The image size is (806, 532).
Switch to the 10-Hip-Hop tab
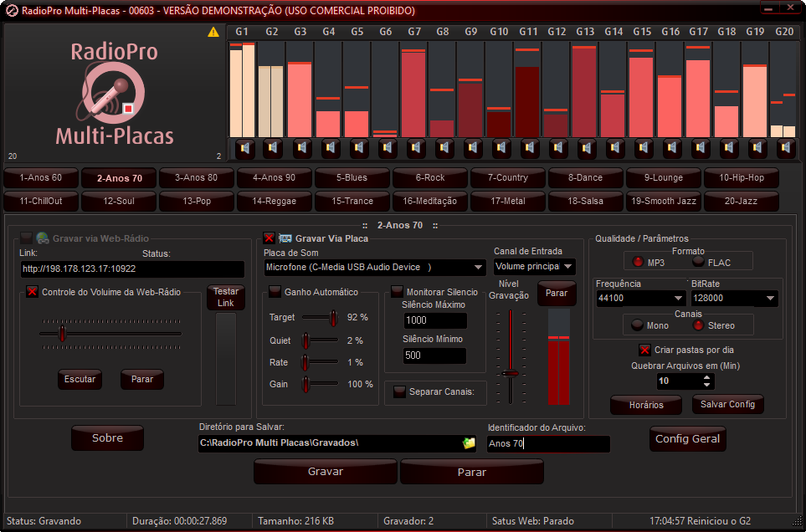point(742,177)
